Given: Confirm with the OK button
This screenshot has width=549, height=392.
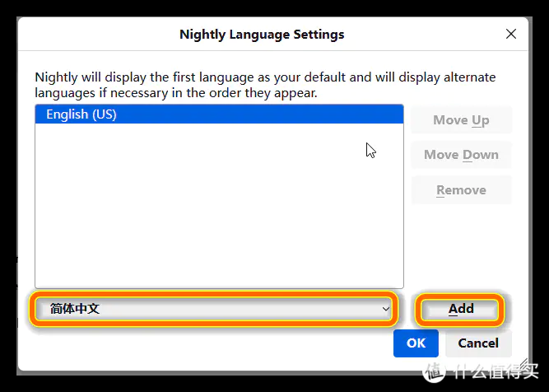Looking at the screenshot, I should tap(416, 343).
